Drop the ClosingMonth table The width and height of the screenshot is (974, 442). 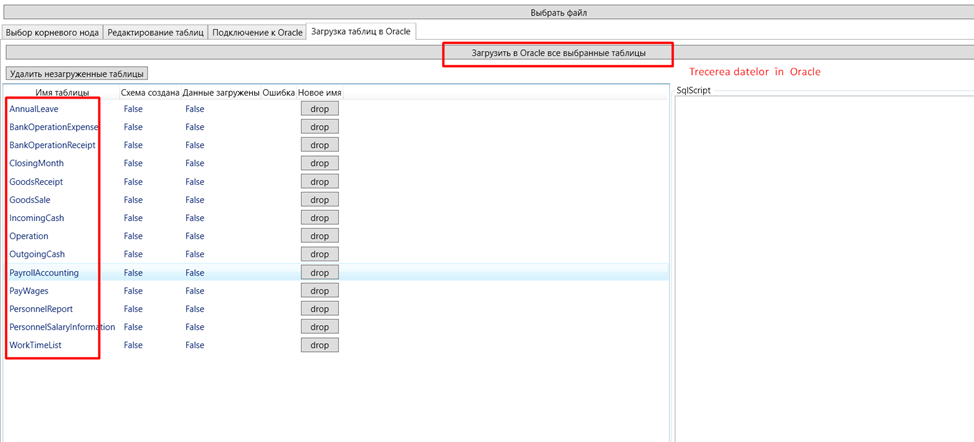click(x=319, y=163)
